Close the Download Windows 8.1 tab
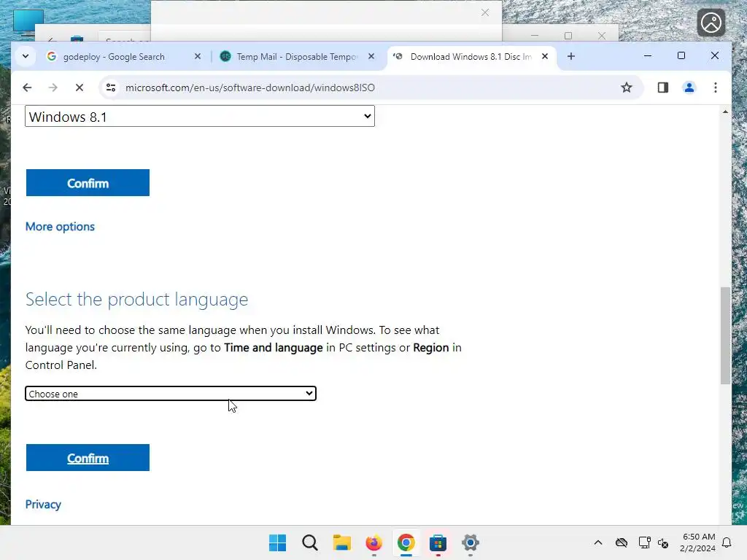This screenshot has height=560, width=747. (x=545, y=57)
